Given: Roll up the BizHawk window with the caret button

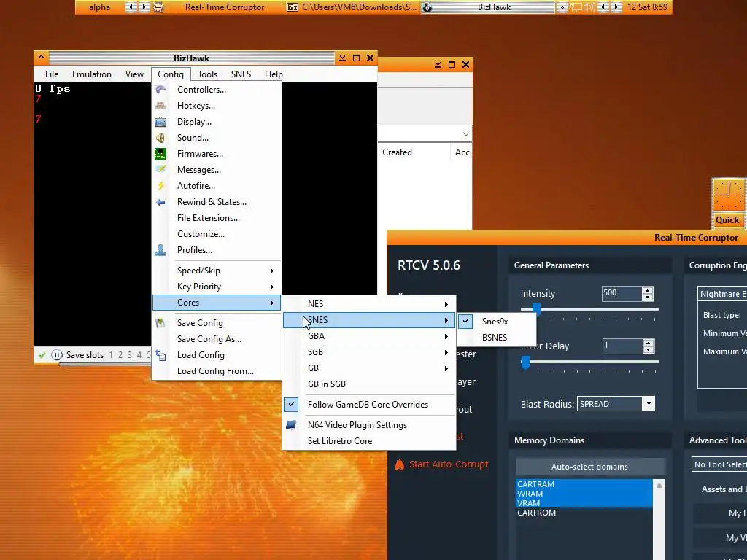Looking at the screenshot, I should tap(41, 58).
